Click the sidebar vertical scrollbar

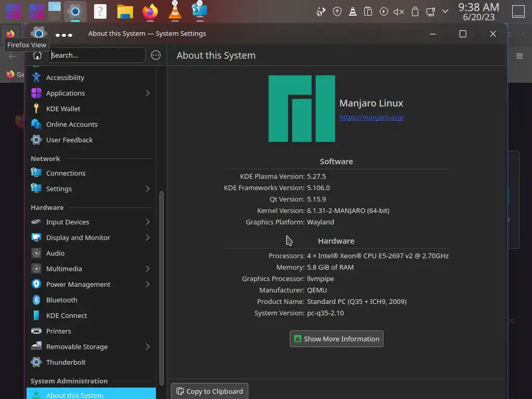tap(162, 288)
